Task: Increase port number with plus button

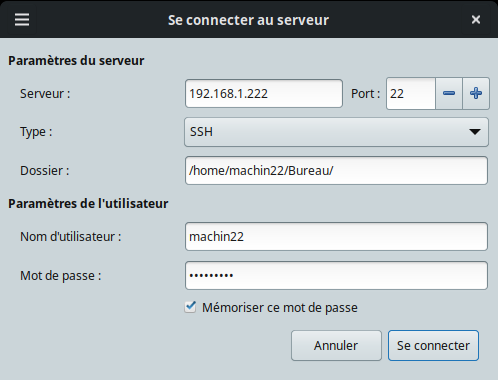Action: pos(476,94)
